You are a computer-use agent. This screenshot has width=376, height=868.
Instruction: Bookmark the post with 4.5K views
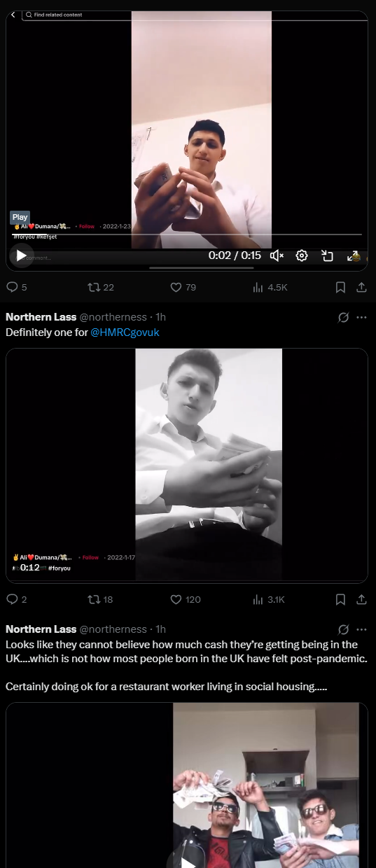(x=340, y=287)
